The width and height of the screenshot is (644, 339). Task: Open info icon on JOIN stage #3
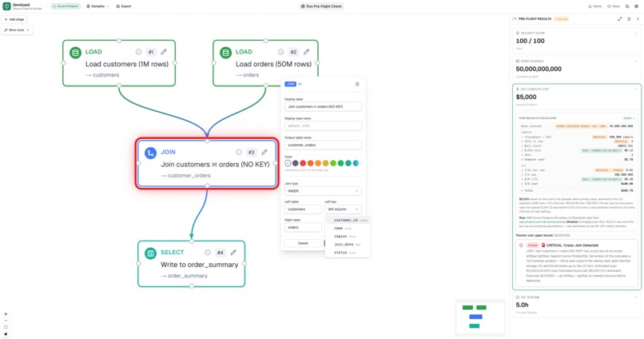pos(239,152)
